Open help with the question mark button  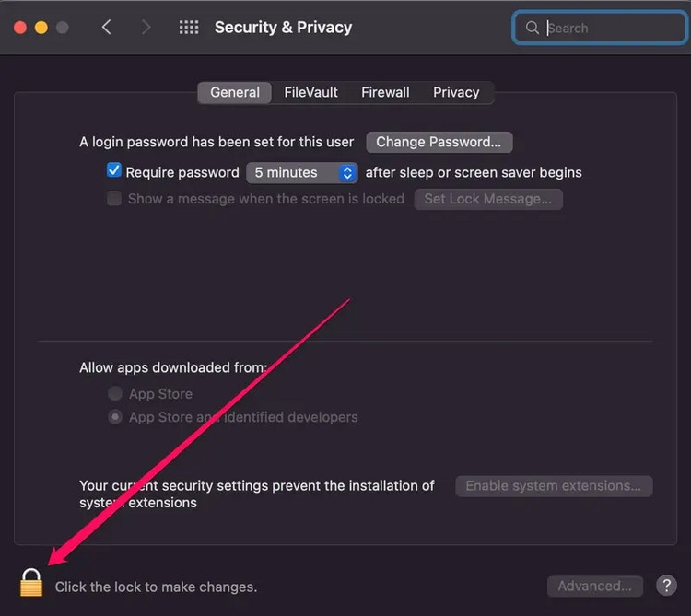click(x=666, y=586)
